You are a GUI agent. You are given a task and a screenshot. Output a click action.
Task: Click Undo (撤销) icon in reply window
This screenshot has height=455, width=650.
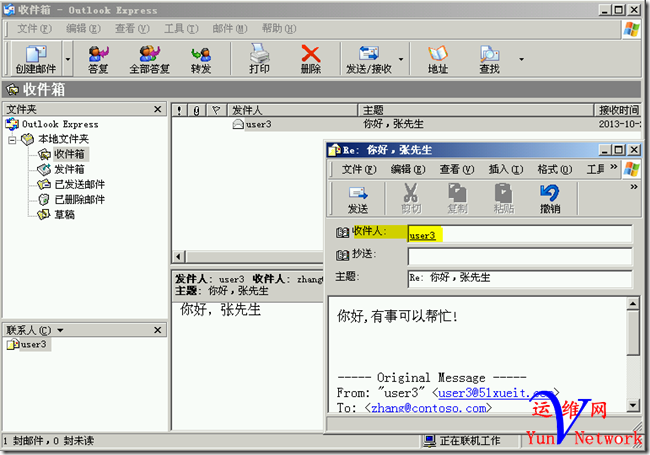550,199
